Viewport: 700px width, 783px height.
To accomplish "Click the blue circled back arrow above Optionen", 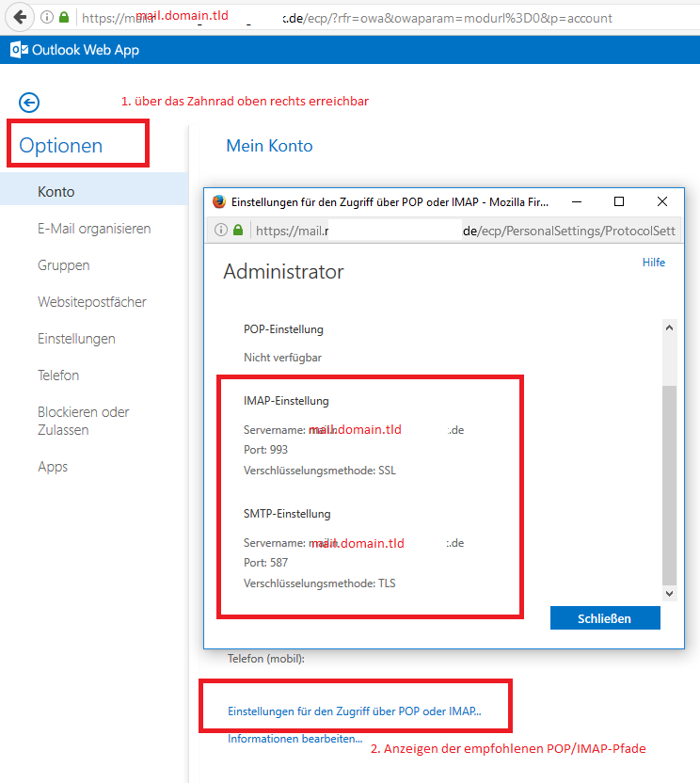I will (x=29, y=103).
